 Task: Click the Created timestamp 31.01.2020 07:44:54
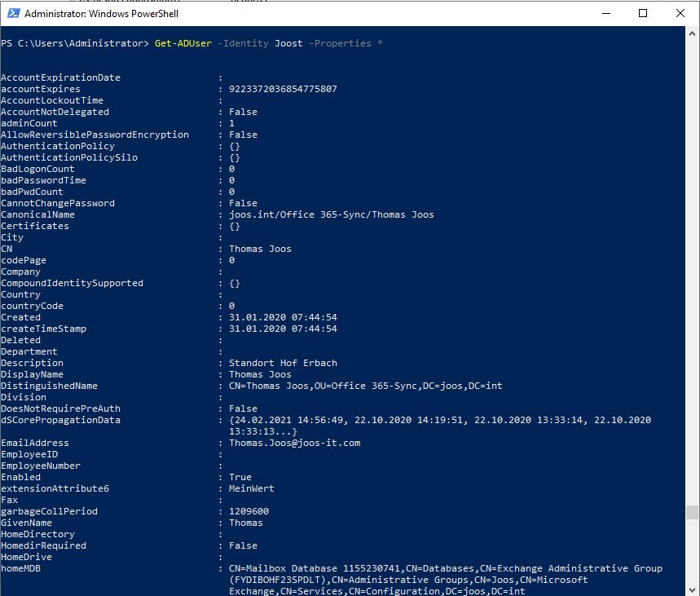pos(283,317)
